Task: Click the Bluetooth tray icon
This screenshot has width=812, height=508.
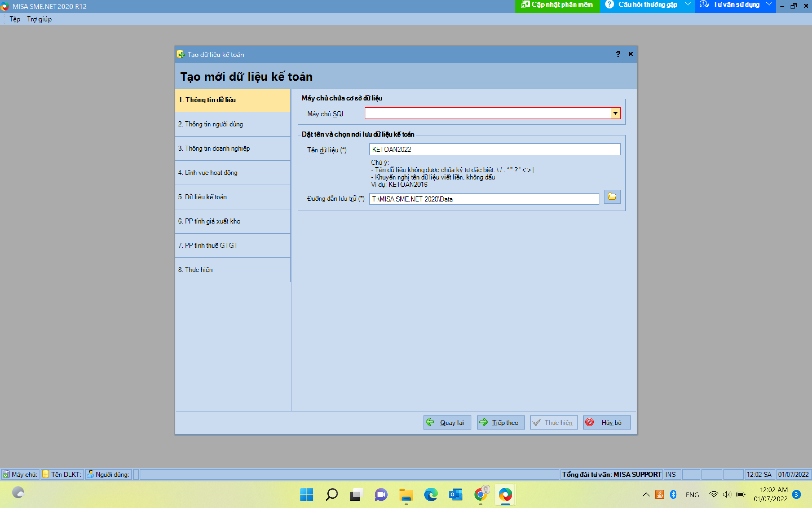Action: [673, 494]
